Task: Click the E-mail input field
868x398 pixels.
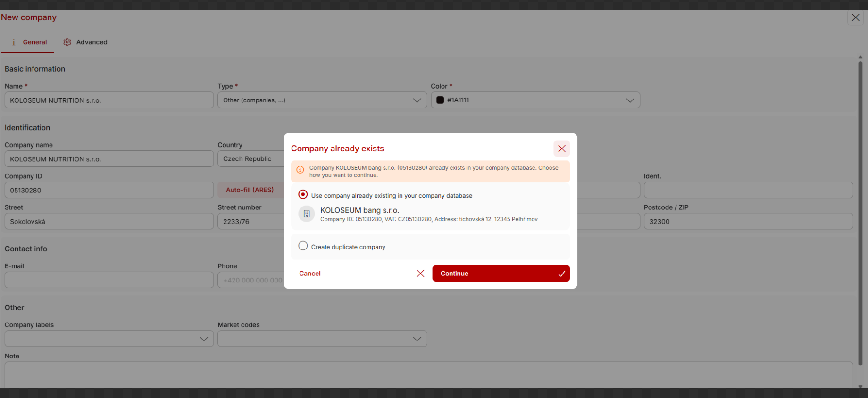Action: coord(109,280)
